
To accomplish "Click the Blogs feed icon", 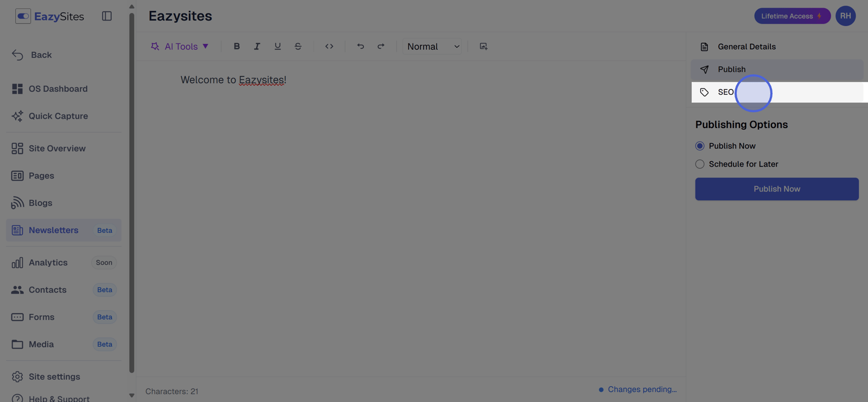I will pyautogui.click(x=17, y=203).
